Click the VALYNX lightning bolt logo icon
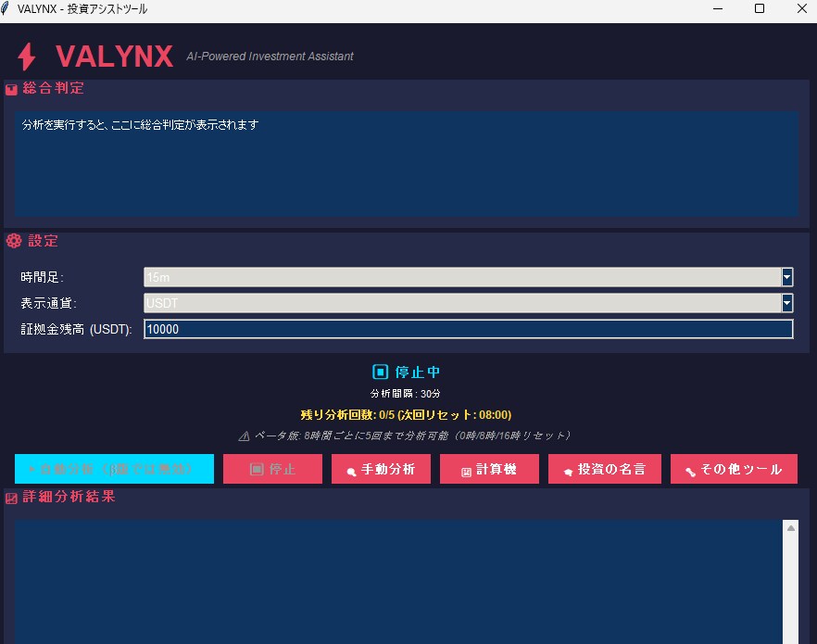The image size is (817, 644). [26, 57]
